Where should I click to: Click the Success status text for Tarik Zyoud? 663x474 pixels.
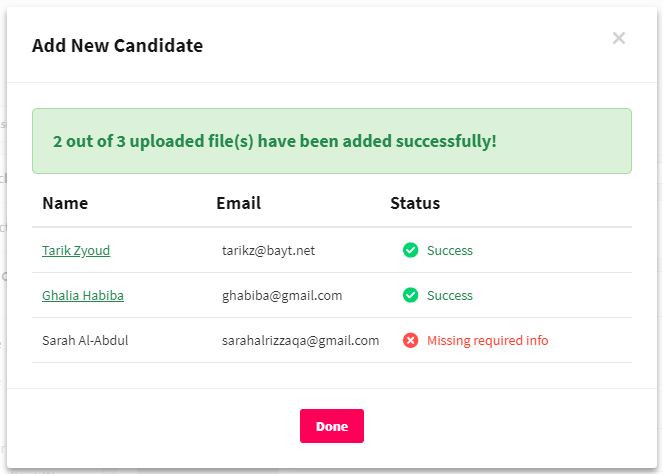click(x=450, y=250)
